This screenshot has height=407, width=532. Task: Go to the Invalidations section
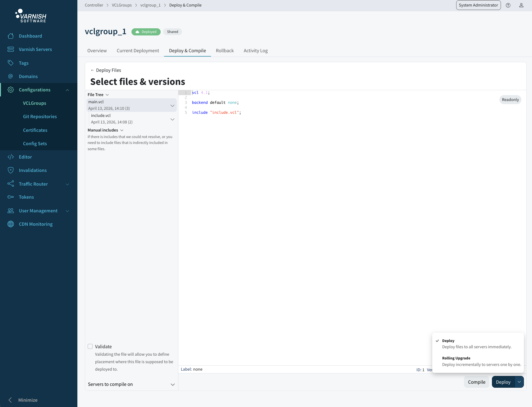tap(32, 170)
